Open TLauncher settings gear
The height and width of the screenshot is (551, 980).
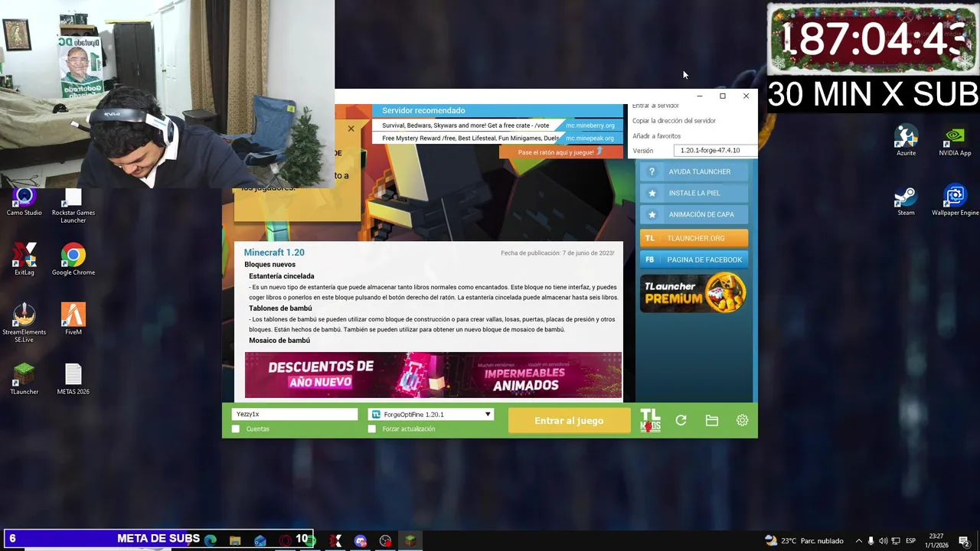[742, 420]
